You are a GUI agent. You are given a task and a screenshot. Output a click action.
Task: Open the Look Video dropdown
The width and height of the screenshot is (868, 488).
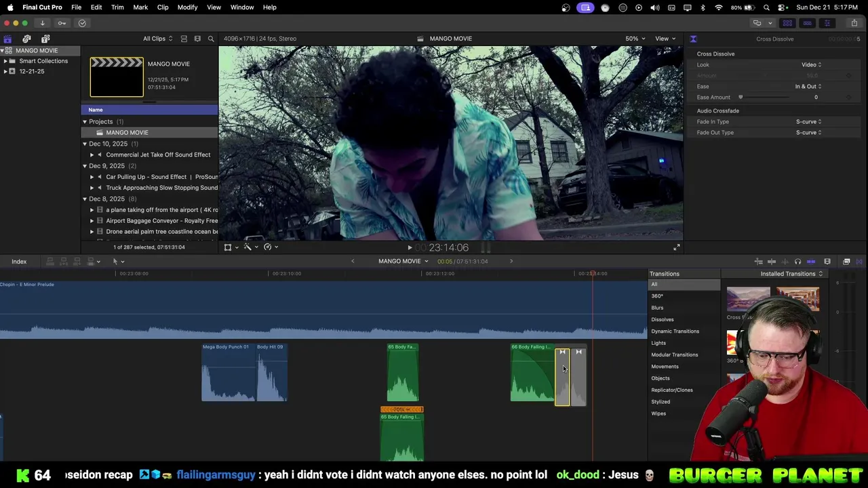(811, 65)
